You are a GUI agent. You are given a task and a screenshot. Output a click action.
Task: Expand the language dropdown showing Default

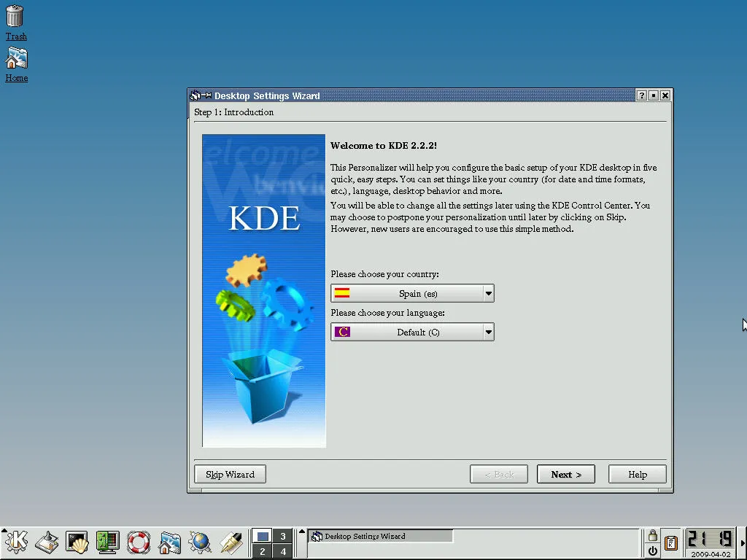coord(488,332)
